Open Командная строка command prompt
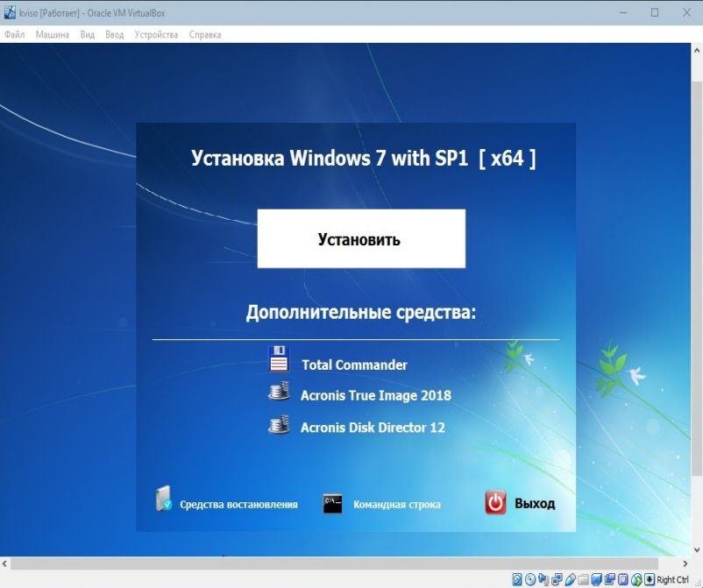This screenshot has width=703, height=588. pyautogui.click(x=397, y=505)
